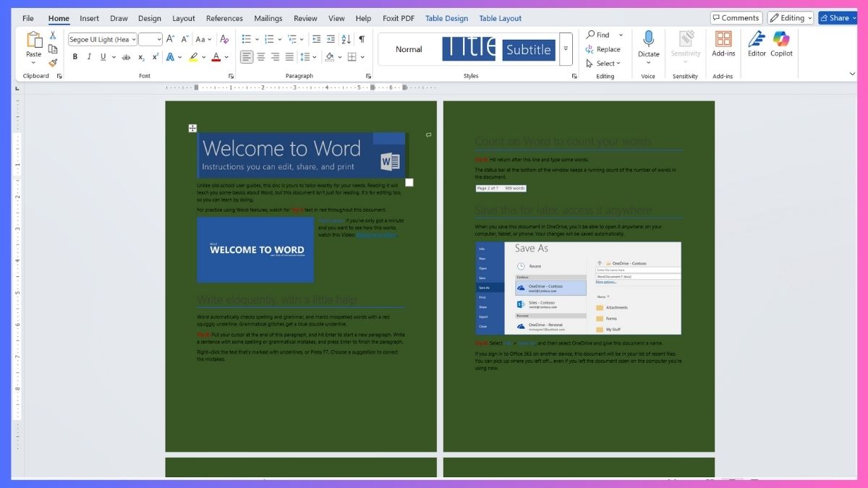
Task: Toggle Show/Hide paragraph marks
Action: point(362,39)
